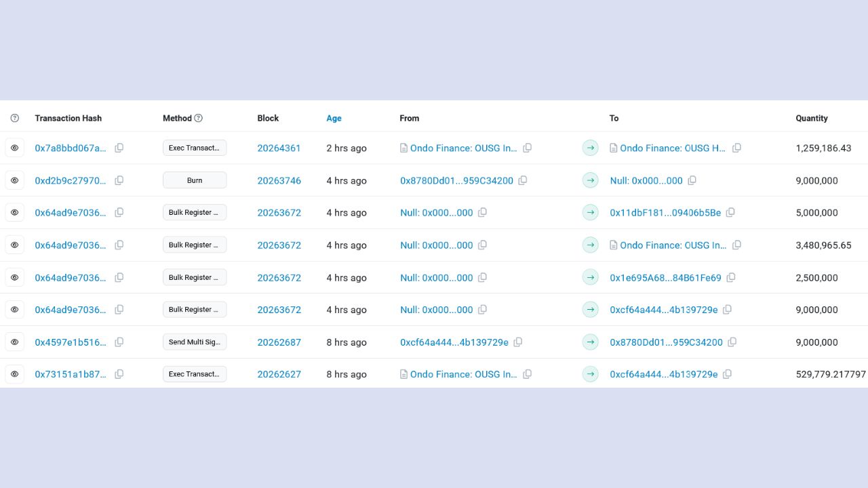
Task: Open transaction 0x4597e1b516... link
Action: (71, 342)
